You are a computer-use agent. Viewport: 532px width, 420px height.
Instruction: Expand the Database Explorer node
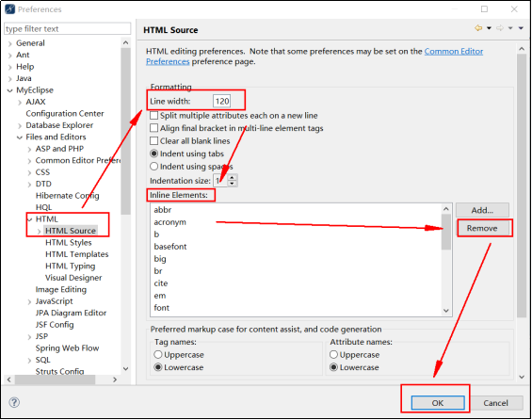(x=20, y=125)
